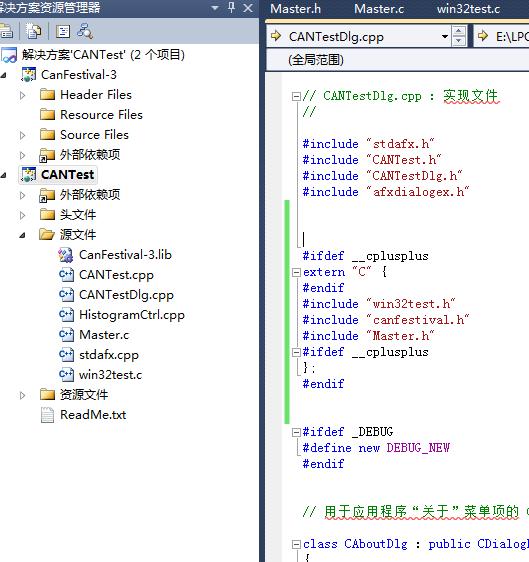Viewport: 529px width, 562px height.
Task: Expand the Source Files folder in CanFestival-3
Action: click(x=23, y=135)
